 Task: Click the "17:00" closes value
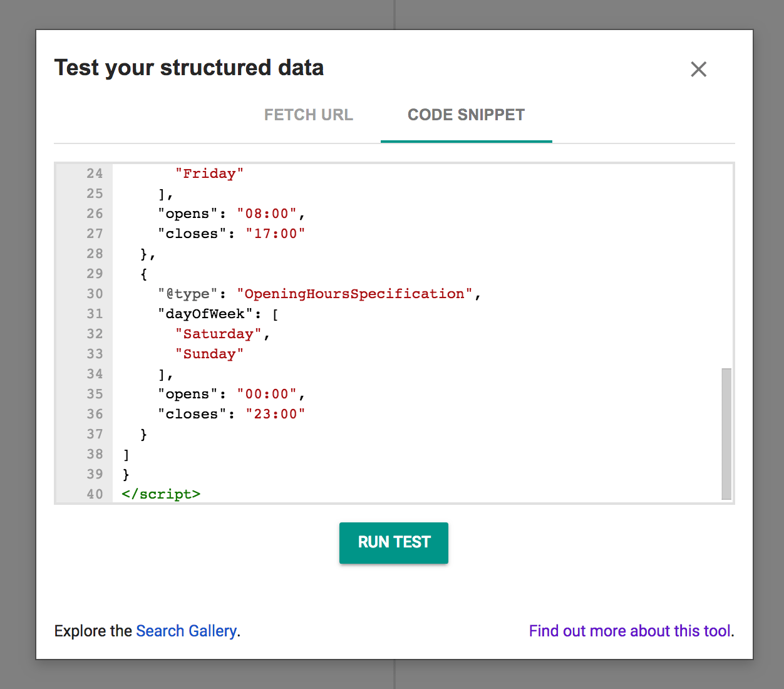276,234
